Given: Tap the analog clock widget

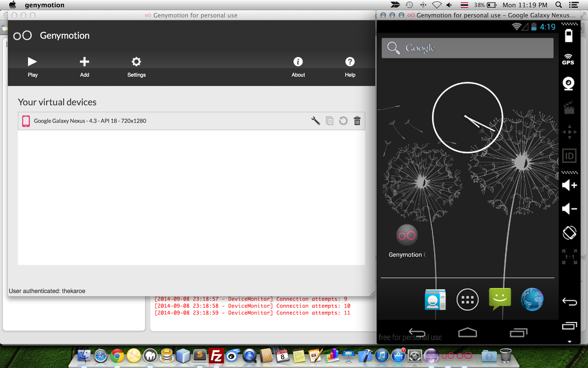Looking at the screenshot, I should click(x=467, y=117).
